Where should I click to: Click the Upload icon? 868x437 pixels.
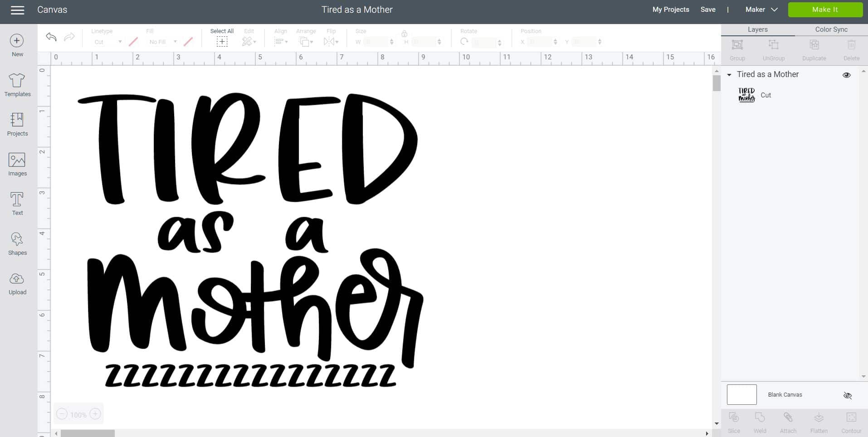tap(17, 279)
